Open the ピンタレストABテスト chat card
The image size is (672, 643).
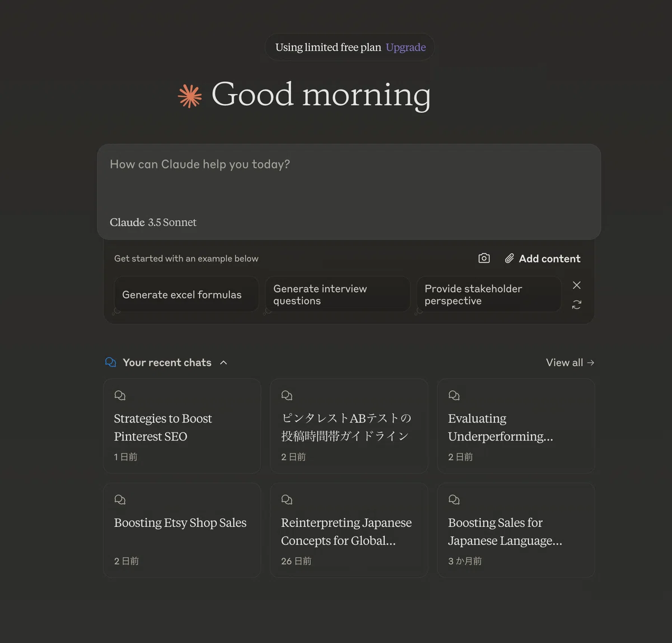(349, 426)
